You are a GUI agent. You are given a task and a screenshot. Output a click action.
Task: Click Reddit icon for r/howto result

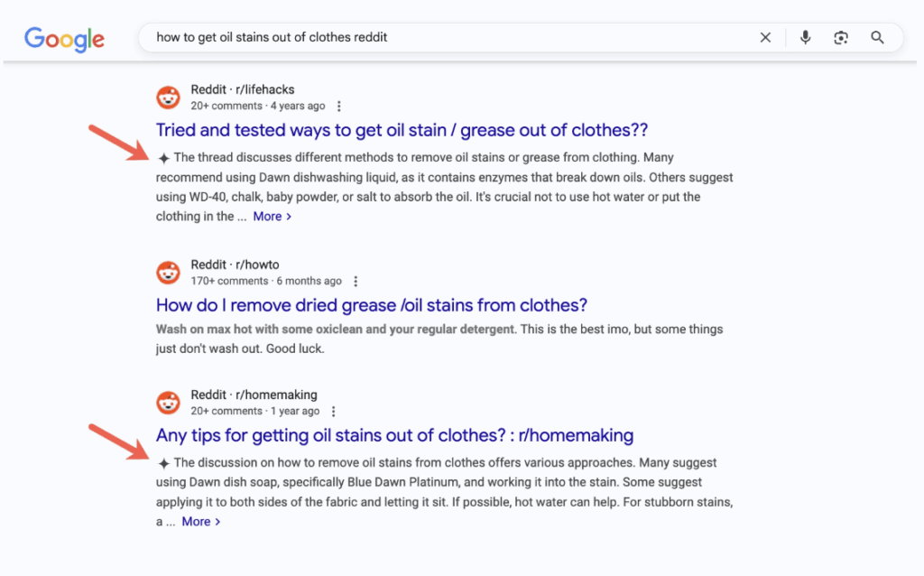[x=169, y=273]
